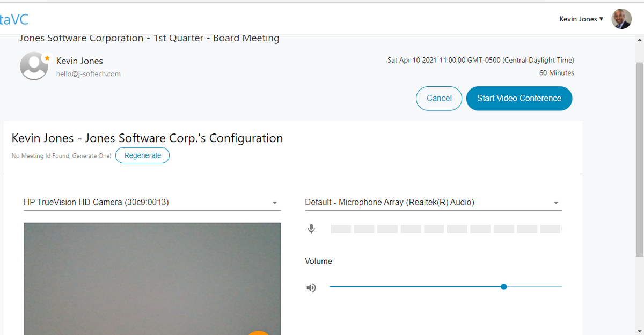
Task: Adjust the Volume slider handle
Action: [x=503, y=287]
